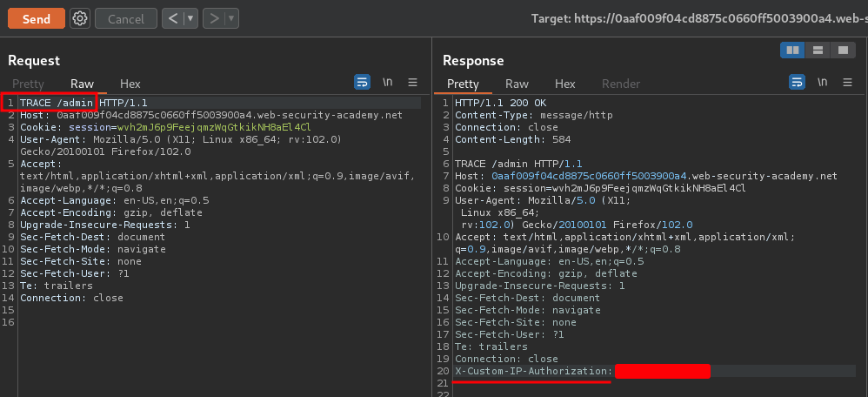Click the request Host header line
868x397 pixels.
tap(211, 115)
